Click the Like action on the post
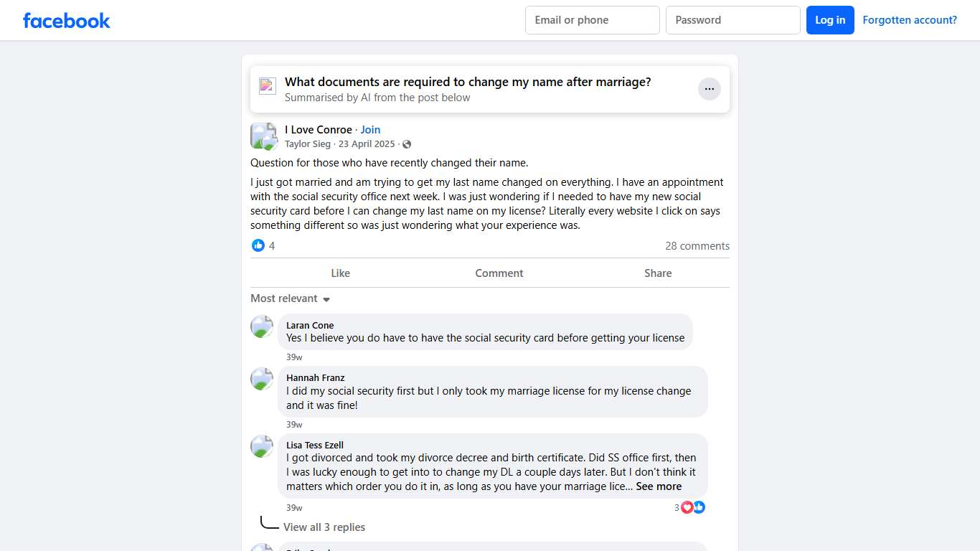Image resolution: width=980 pixels, height=551 pixels. tap(341, 273)
